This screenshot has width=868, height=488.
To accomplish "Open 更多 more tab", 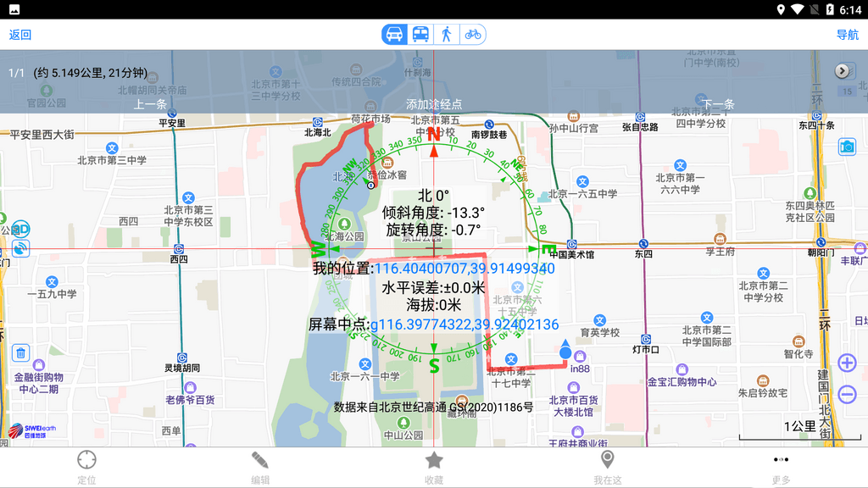I will click(x=781, y=468).
